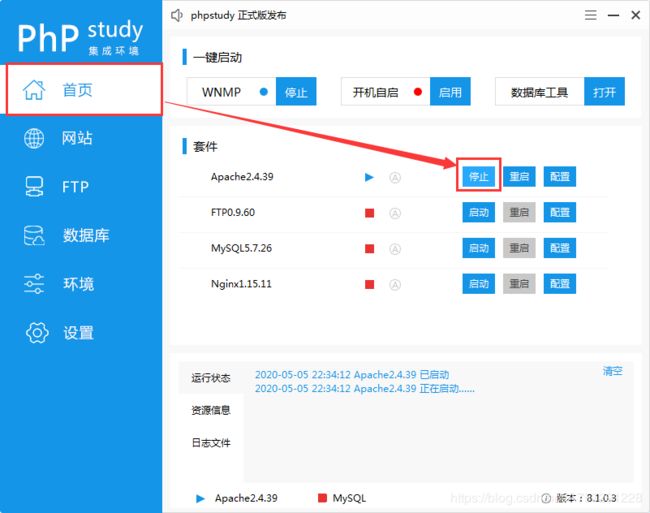Start the MySQL5.7.26 service
This screenshot has width=650, height=513.
click(x=479, y=248)
